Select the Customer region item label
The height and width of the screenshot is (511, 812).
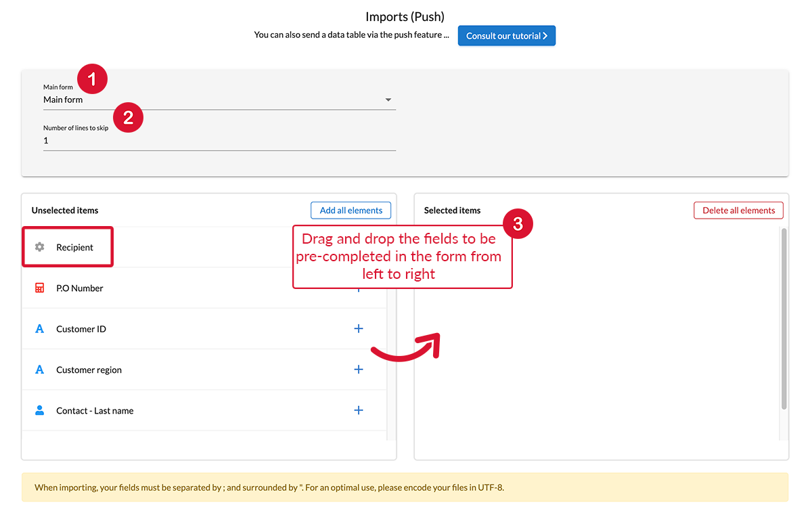tap(89, 370)
